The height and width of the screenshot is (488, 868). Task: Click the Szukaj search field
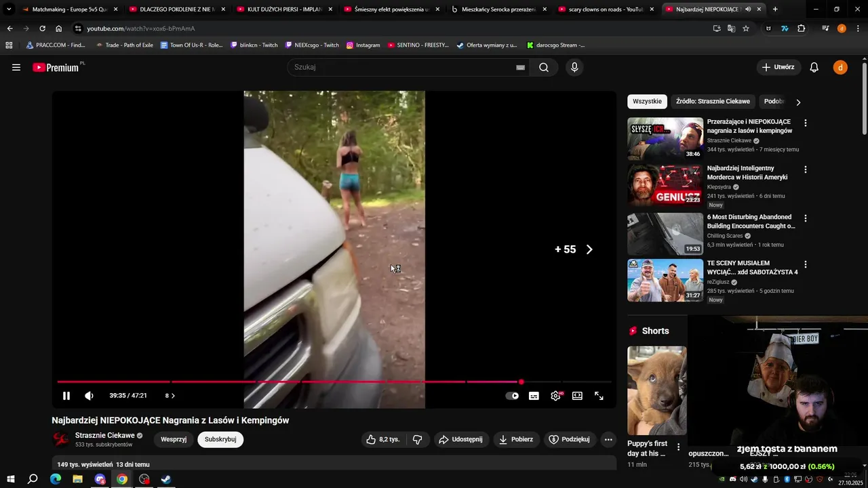(403, 67)
